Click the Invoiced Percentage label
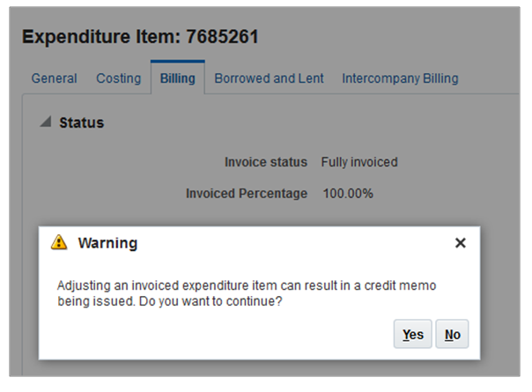Viewport: 532px width, 392px height. click(x=247, y=193)
